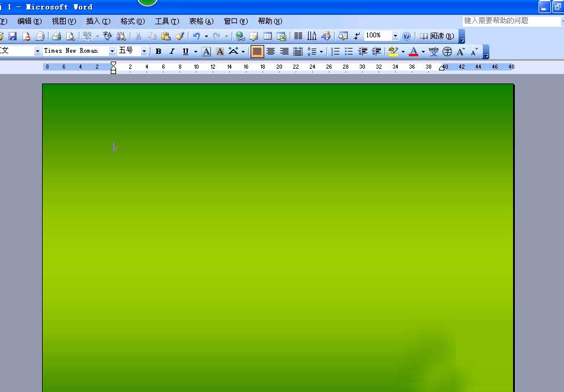Insert a table with the table icon

pos(268,36)
